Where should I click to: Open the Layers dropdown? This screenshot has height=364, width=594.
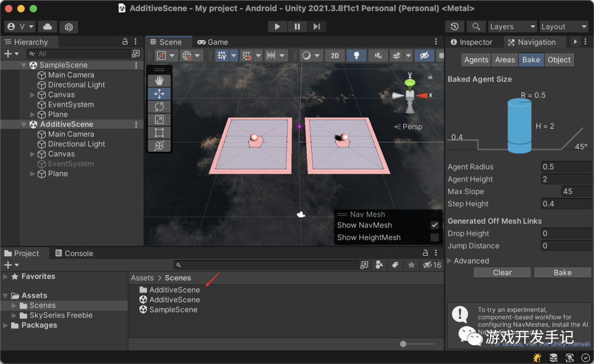pyautogui.click(x=513, y=26)
